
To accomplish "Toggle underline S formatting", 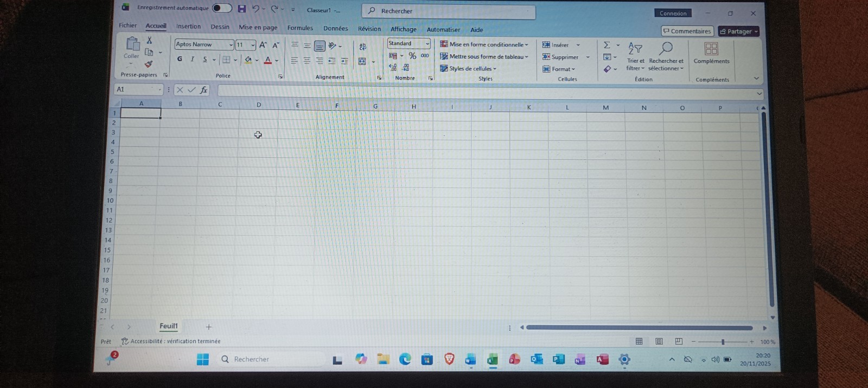I will 205,59.
